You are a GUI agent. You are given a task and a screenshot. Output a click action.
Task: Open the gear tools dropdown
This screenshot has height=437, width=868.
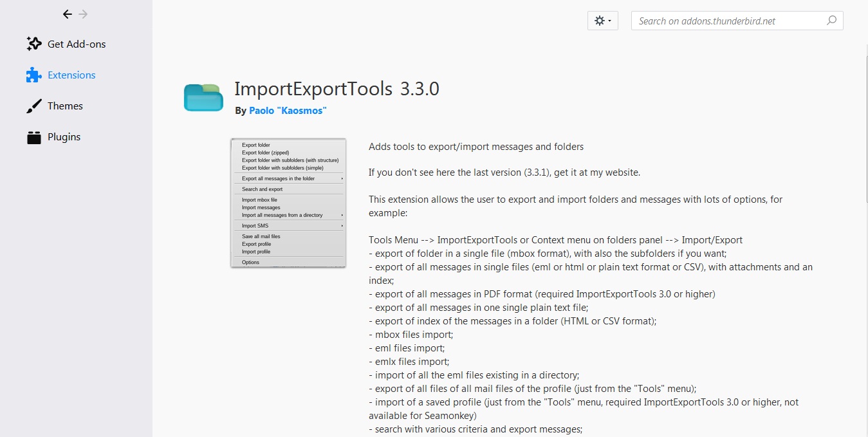click(603, 21)
